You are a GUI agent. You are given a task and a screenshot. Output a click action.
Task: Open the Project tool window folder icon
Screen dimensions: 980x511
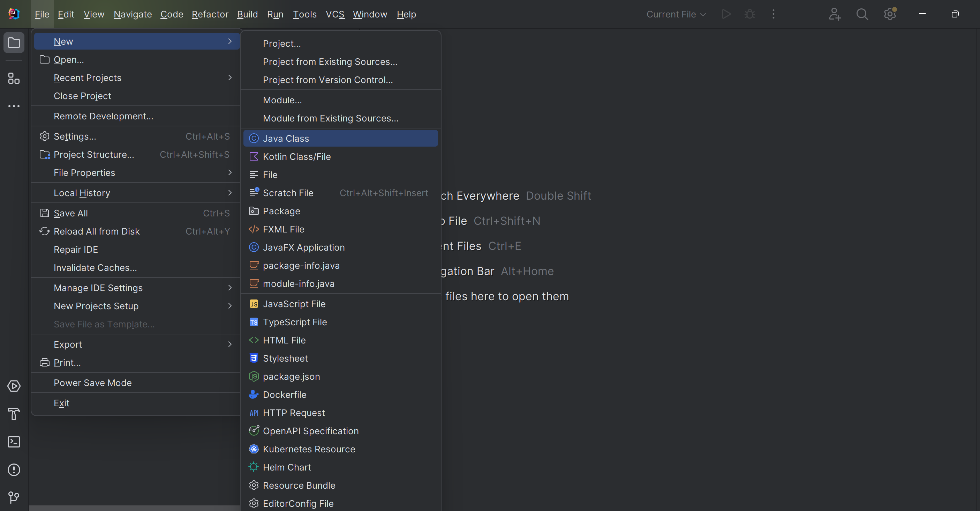(14, 42)
